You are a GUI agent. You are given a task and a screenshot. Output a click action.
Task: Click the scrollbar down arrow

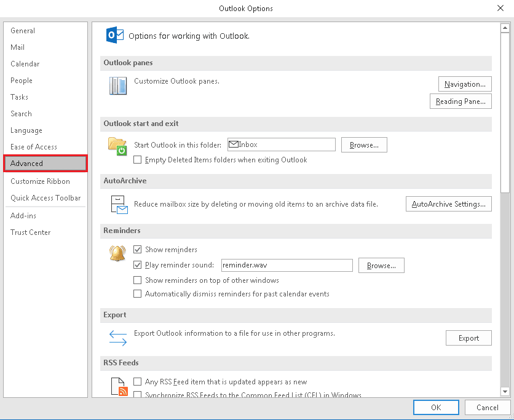pyautogui.click(x=505, y=391)
